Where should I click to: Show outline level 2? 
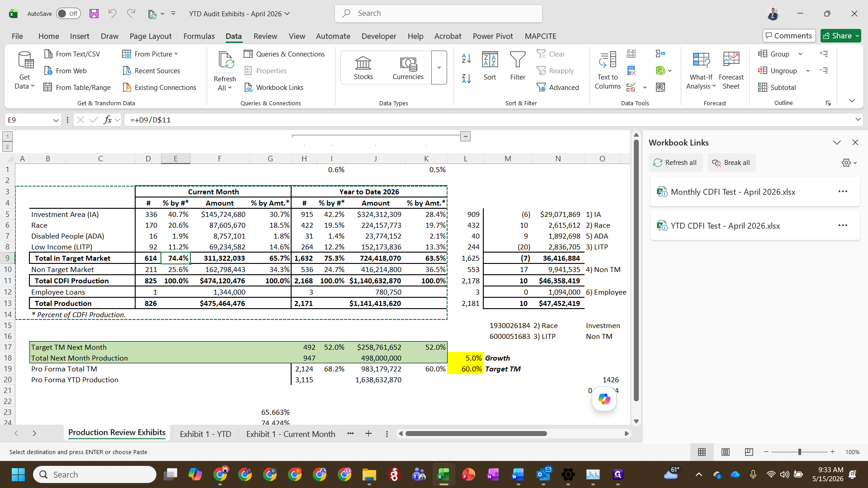click(x=7, y=147)
